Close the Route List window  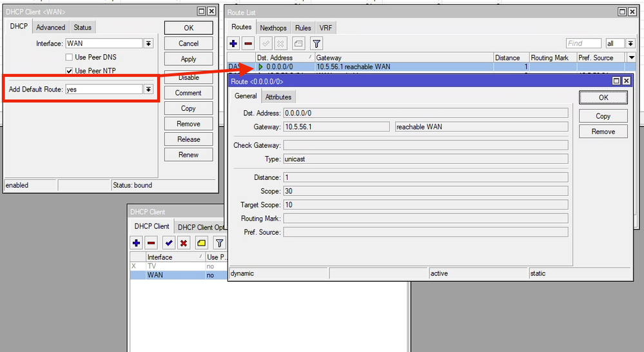coord(632,12)
